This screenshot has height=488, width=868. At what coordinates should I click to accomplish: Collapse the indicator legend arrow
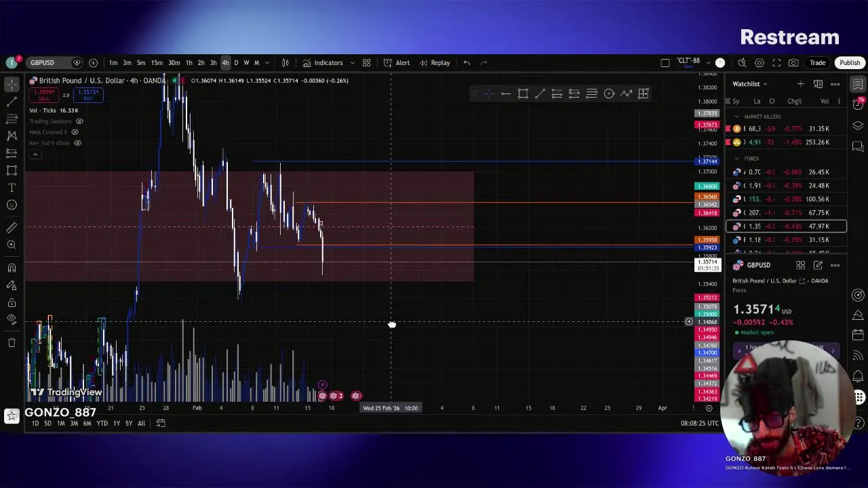pos(36,155)
